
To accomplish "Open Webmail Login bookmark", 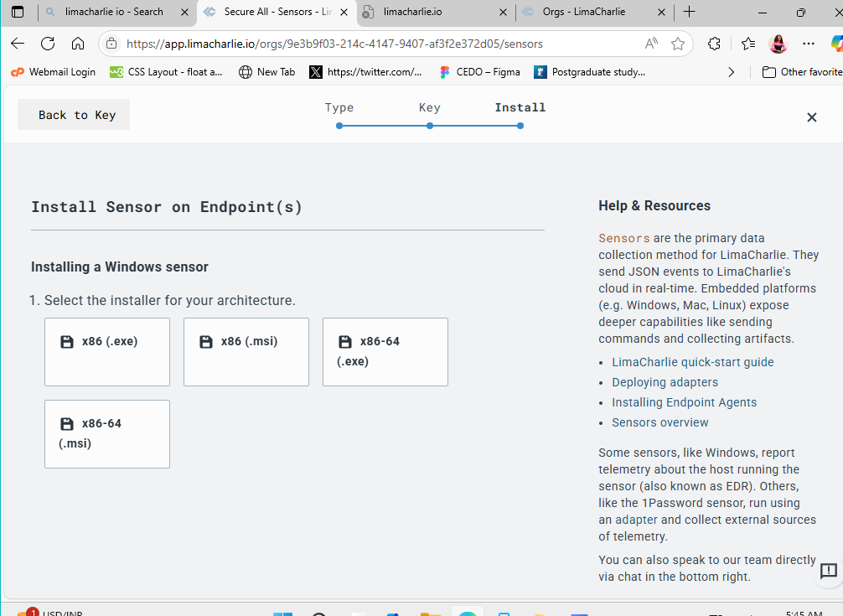I will (x=54, y=72).
